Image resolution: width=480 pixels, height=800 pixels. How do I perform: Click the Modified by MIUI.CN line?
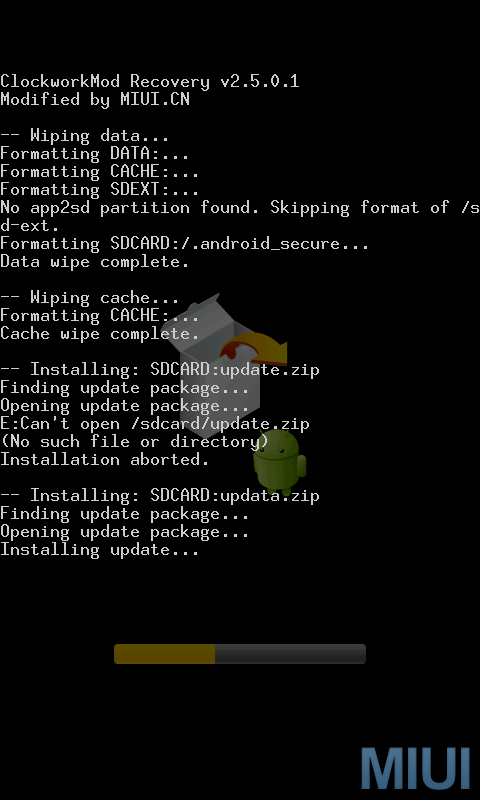click(95, 99)
